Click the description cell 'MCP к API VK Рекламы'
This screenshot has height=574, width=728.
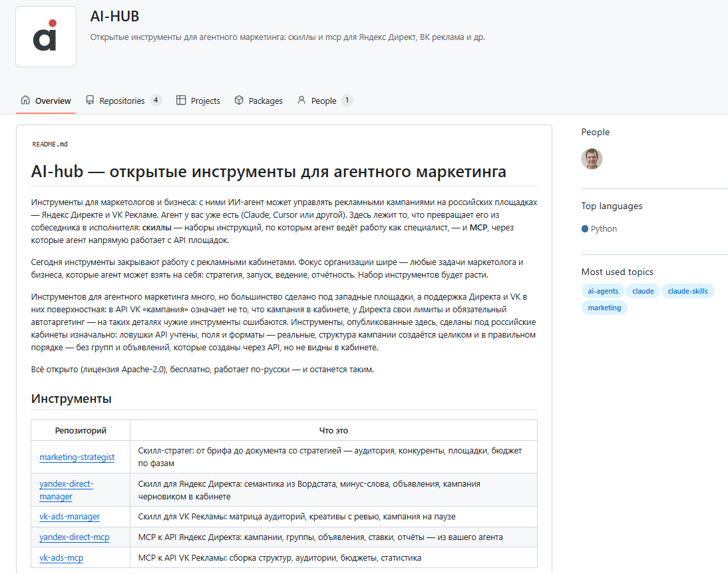333,557
